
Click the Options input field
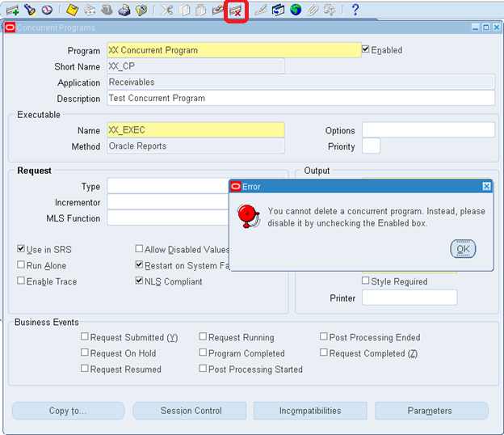pos(428,130)
